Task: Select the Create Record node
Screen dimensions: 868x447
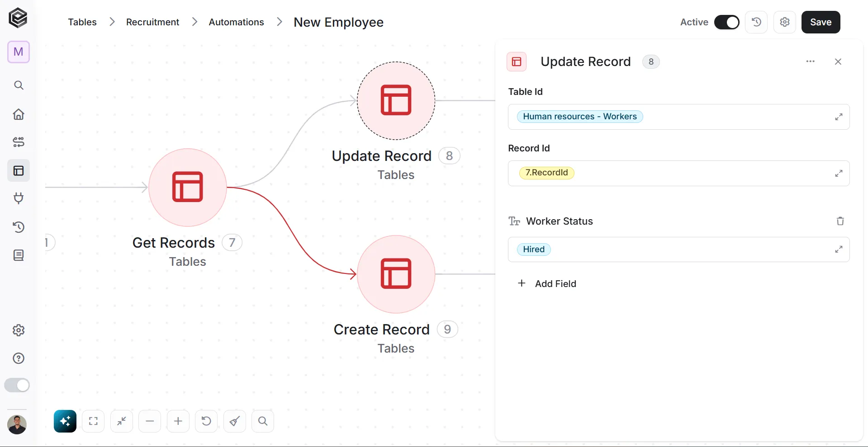Action: tap(396, 274)
